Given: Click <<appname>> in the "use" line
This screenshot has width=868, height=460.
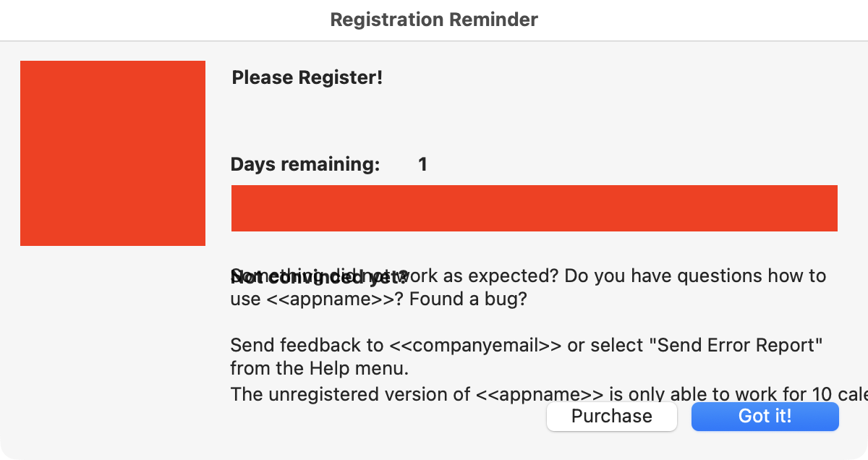Looking at the screenshot, I should [330, 299].
